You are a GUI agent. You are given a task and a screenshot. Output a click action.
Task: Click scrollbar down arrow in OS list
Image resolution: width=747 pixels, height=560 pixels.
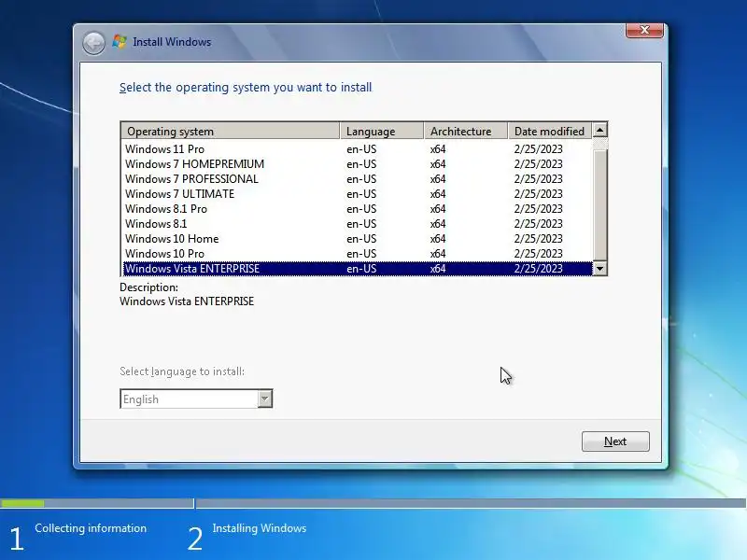(x=599, y=269)
